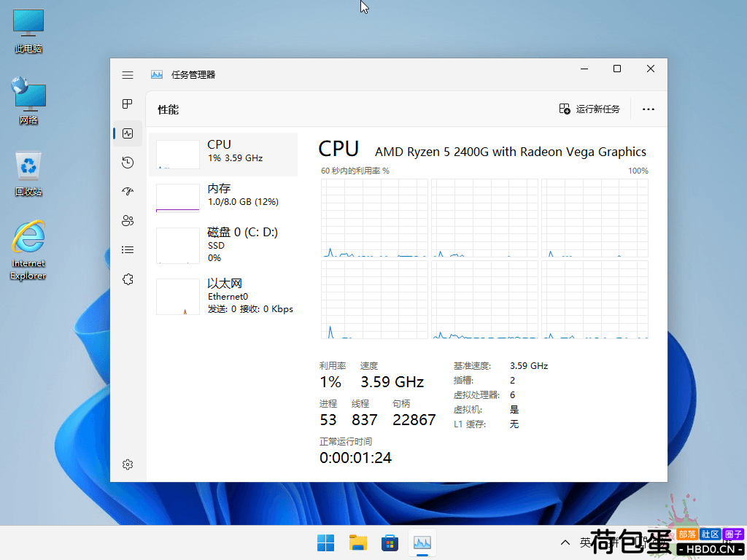Select the CPU performance entry
747x560 pixels.
tap(223, 155)
